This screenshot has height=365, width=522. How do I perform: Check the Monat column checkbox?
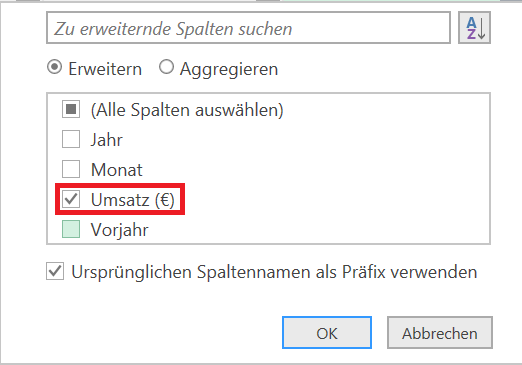point(71,169)
